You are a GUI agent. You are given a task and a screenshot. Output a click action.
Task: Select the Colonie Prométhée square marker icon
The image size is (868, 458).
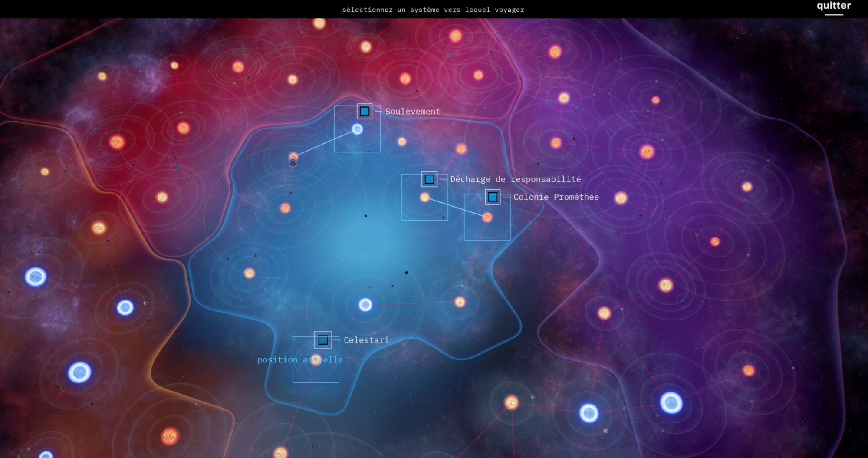coord(493,197)
